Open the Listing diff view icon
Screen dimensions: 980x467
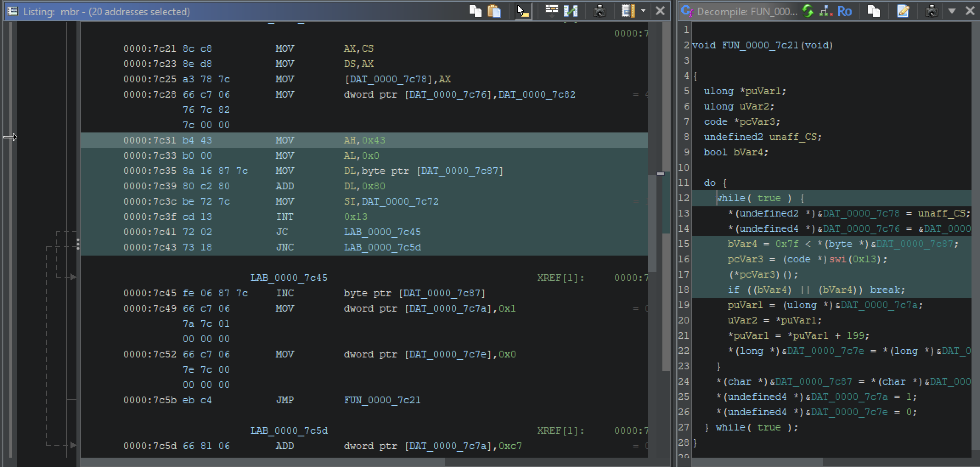pyautogui.click(x=571, y=11)
